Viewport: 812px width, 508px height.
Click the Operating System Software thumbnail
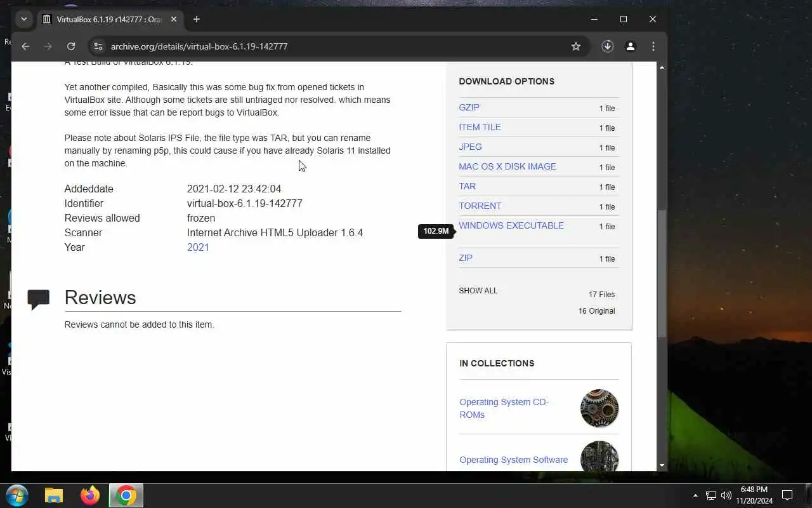tap(599, 456)
